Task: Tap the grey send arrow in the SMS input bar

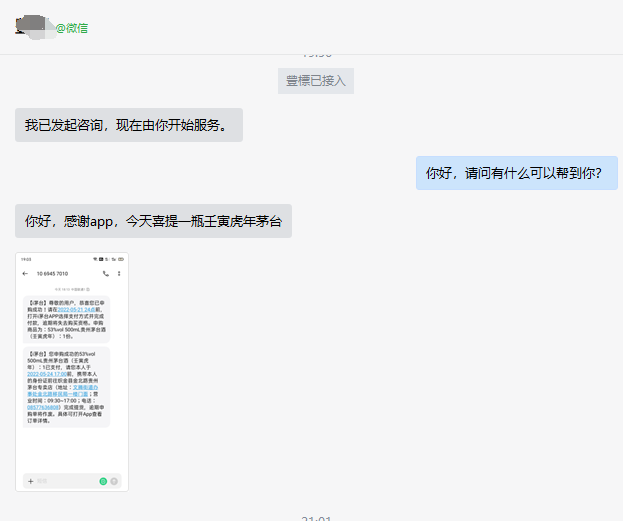Action: click(x=114, y=481)
